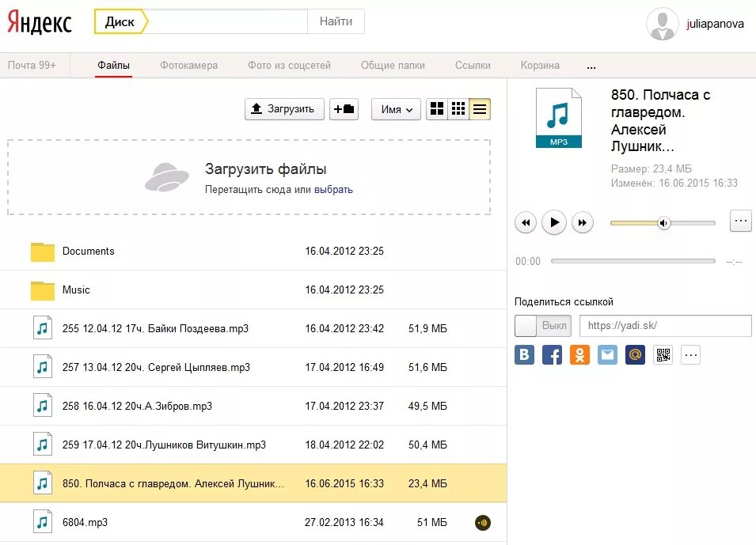Click the Загрузить upload button

[x=284, y=109]
